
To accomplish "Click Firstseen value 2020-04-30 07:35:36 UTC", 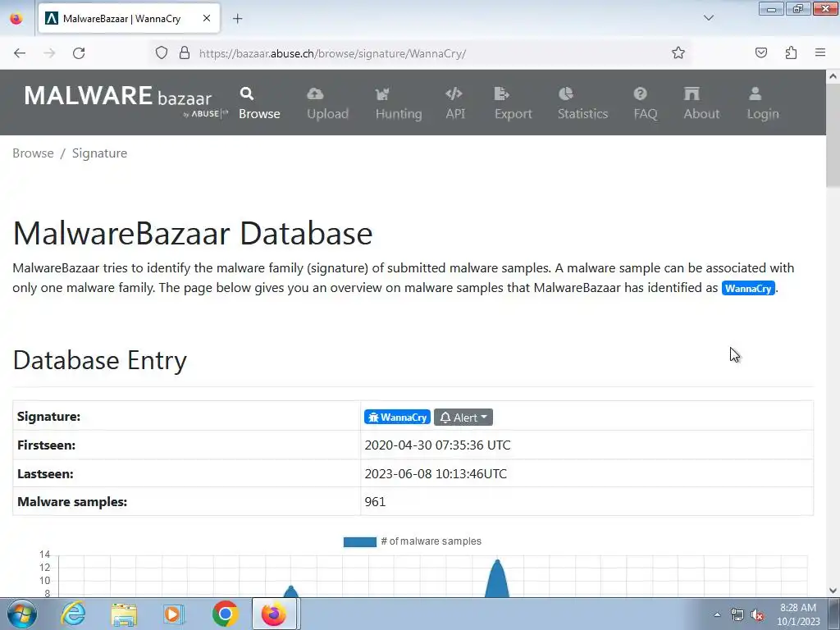I will [438, 445].
